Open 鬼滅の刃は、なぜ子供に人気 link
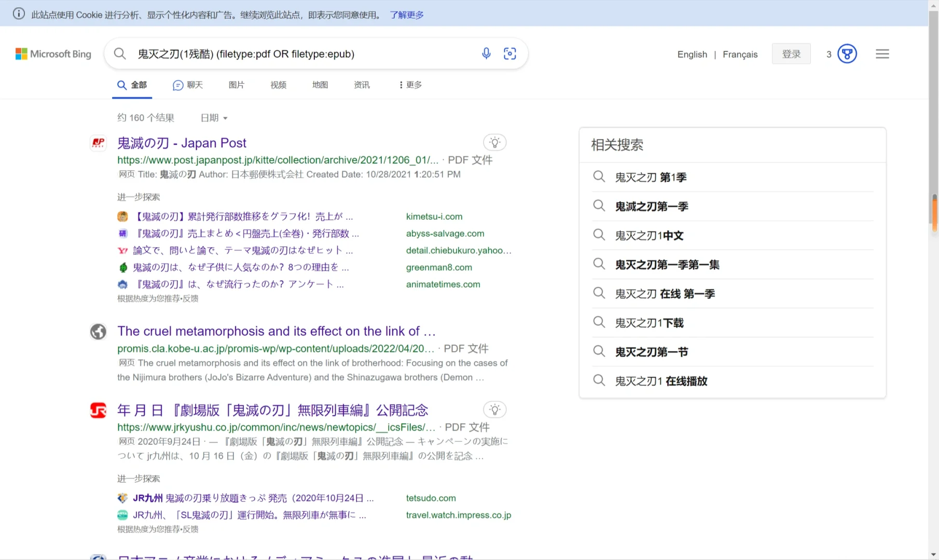Screen dimensions: 939x560 [241, 268]
